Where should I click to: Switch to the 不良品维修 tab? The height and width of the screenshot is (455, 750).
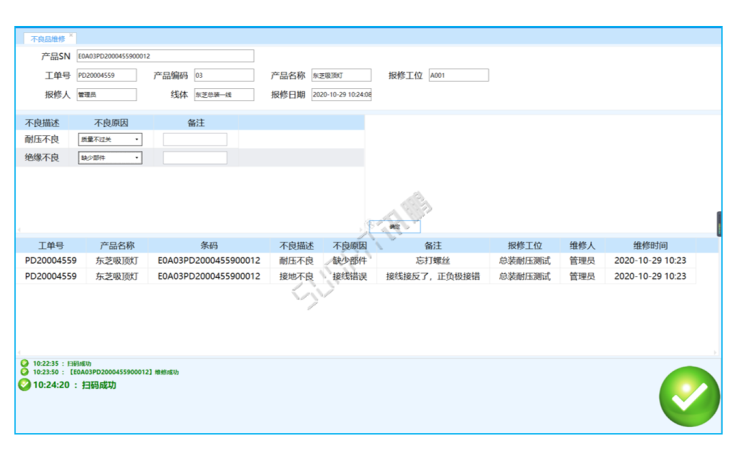47,39
